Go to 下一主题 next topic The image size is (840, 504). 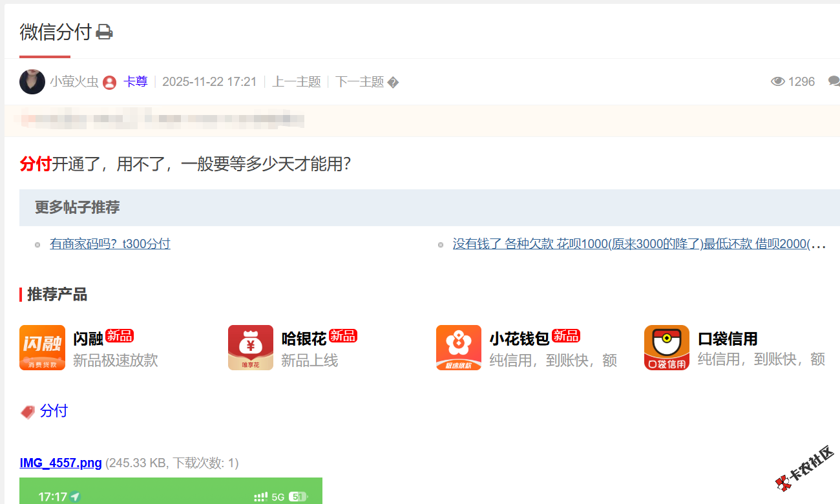tap(360, 82)
